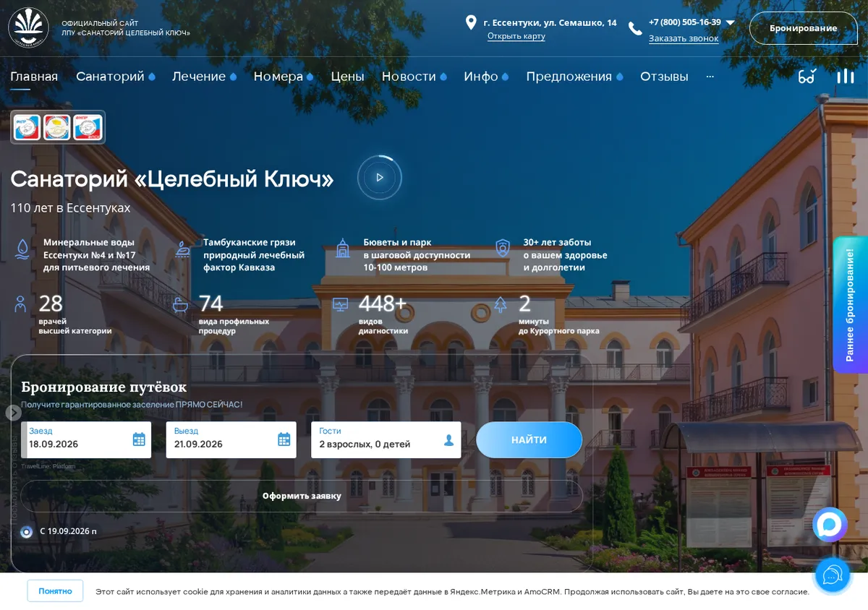868x610 pixels.
Task: Go to the Отзывы page
Action: click(x=664, y=77)
